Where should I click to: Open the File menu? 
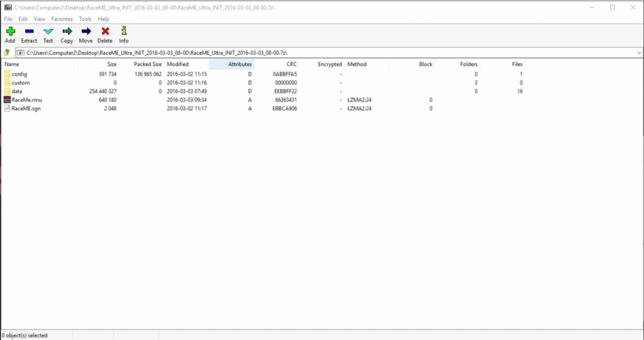pos(8,20)
